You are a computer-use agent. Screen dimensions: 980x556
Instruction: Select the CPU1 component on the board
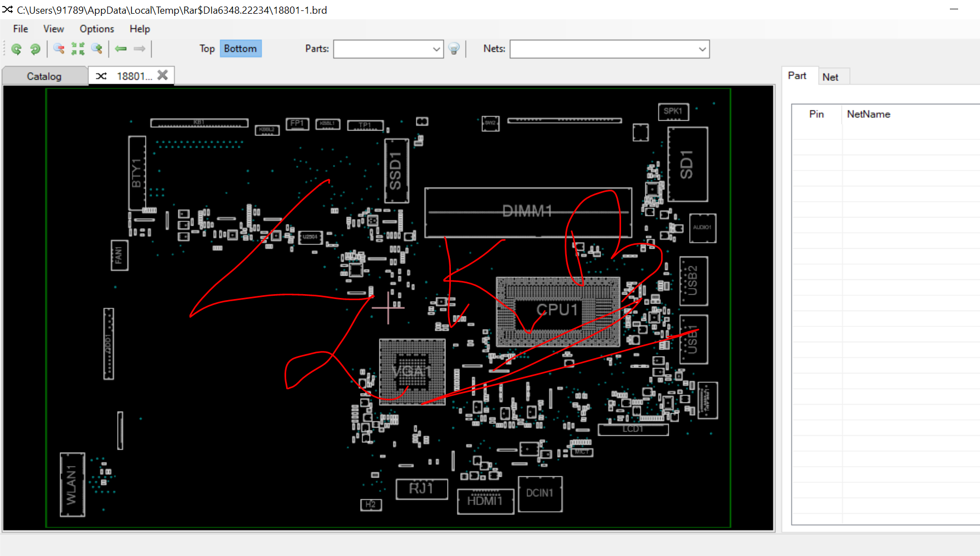click(x=558, y=311)
